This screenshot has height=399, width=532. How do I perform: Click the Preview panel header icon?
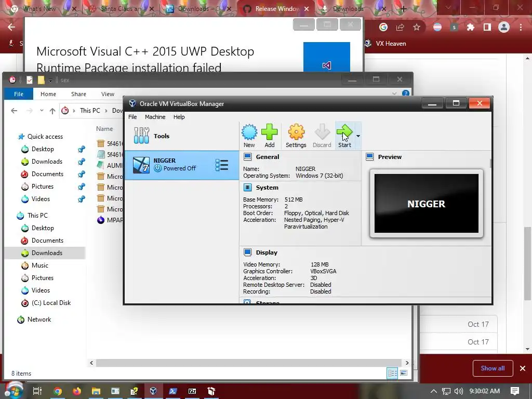pyautogui.click(x=370, y=157)
